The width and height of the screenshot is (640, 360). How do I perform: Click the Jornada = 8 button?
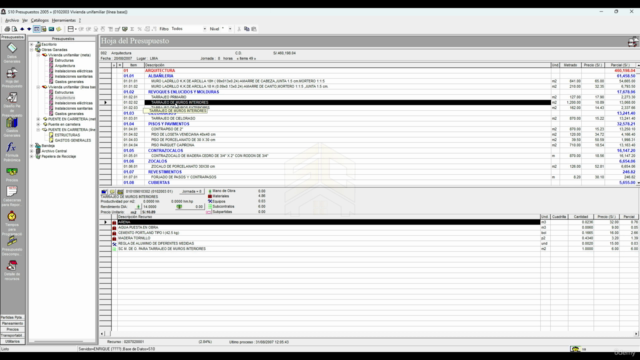click(x=191, y=191)
